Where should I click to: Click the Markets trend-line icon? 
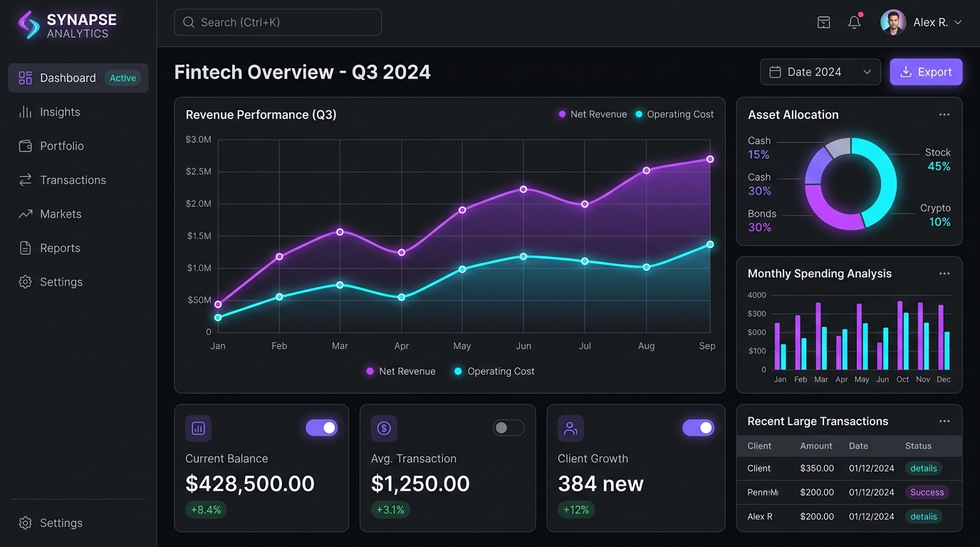[x=25, y=214]
